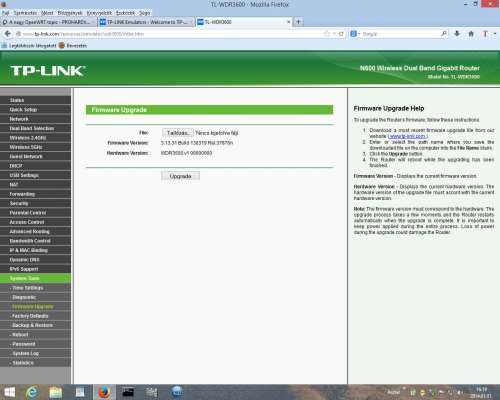
Task: Open the search engine selector icon
Action: [x=354, y=34]
